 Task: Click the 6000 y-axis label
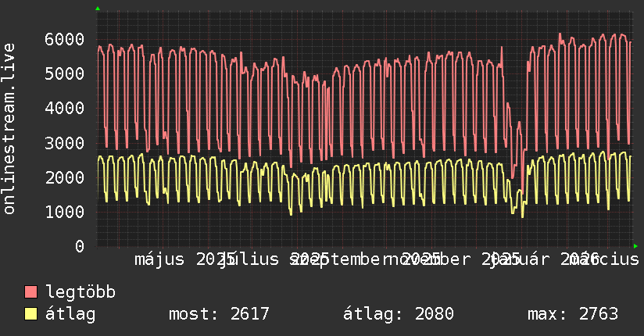pyautogui.click(x=65, y=39)
